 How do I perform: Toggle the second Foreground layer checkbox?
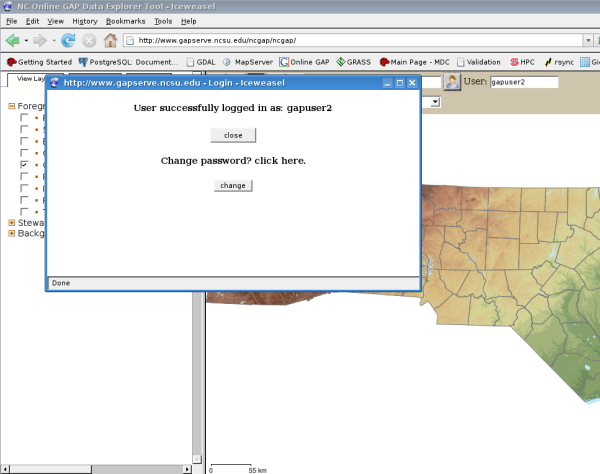coord(24,129)
